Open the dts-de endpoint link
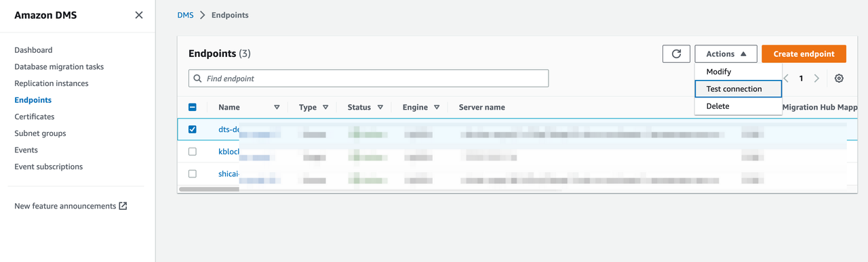 [229, 129]
